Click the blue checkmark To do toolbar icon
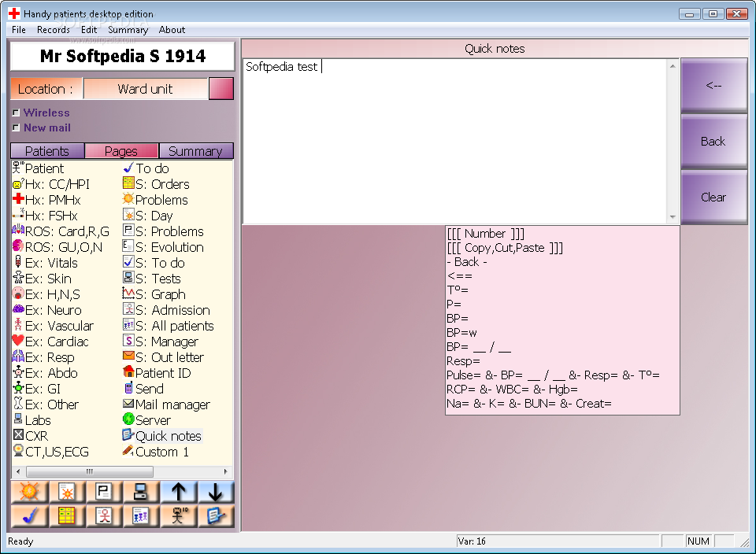 29,516
